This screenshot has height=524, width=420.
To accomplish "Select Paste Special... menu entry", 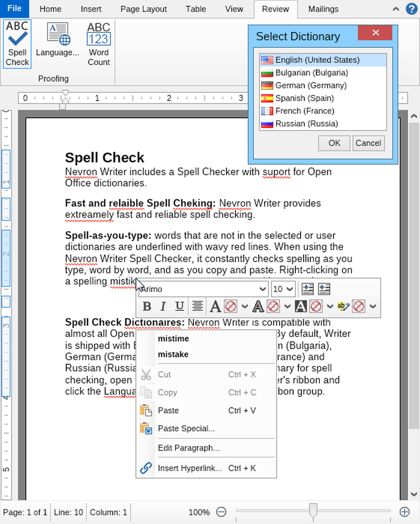I will pyautogui.click(x=206, y=428).
